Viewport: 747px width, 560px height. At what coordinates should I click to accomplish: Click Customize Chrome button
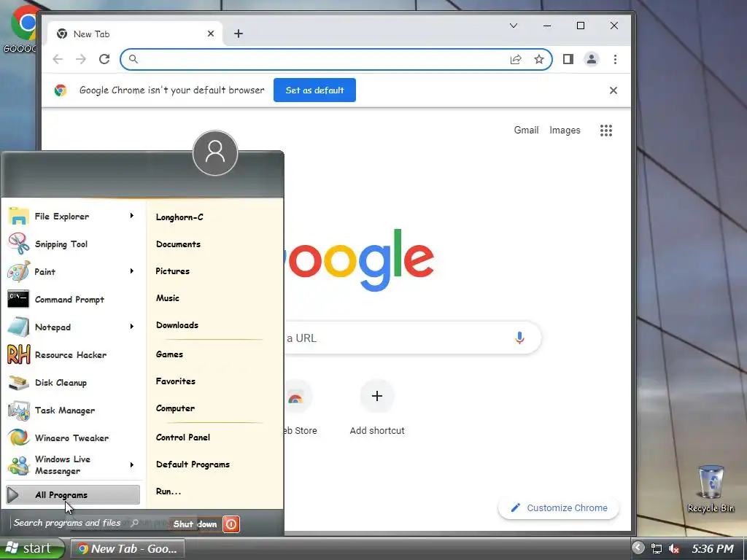559,508
